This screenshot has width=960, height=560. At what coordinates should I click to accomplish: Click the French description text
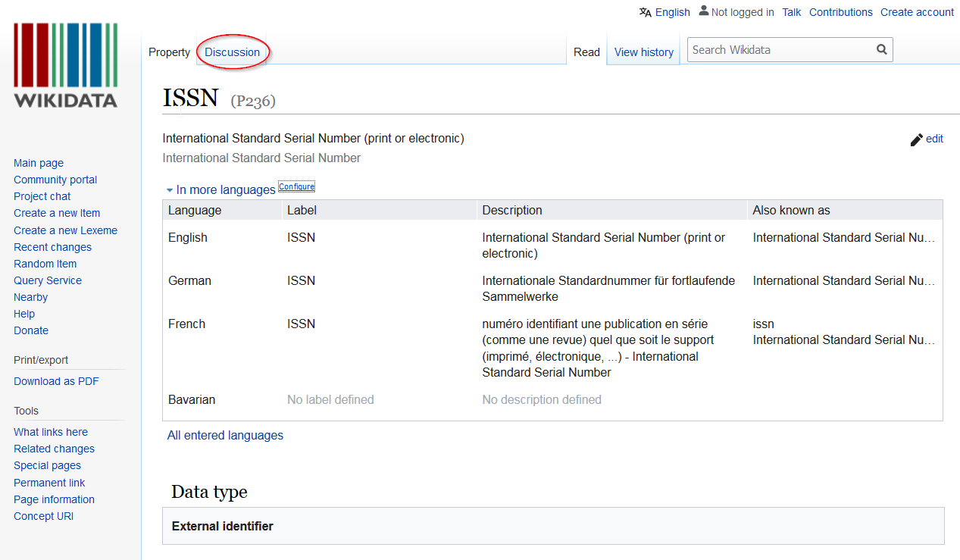point(599,349)
